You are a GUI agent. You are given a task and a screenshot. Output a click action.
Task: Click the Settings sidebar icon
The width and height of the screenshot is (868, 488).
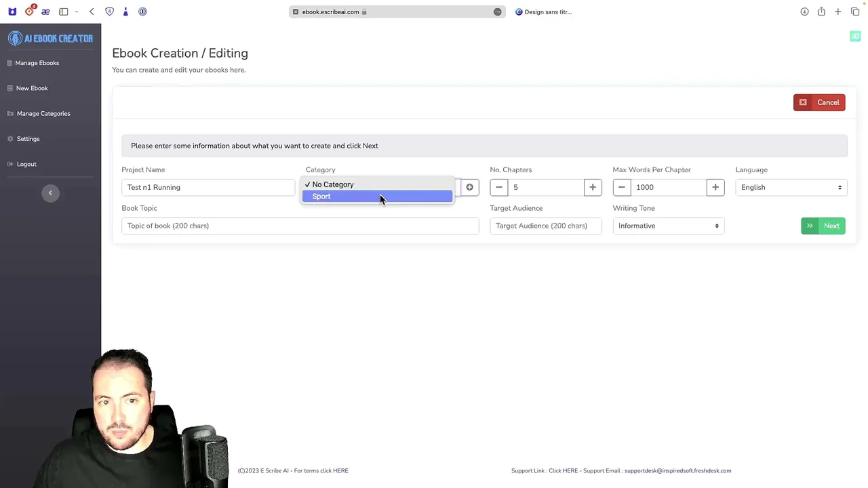(9, 139)
